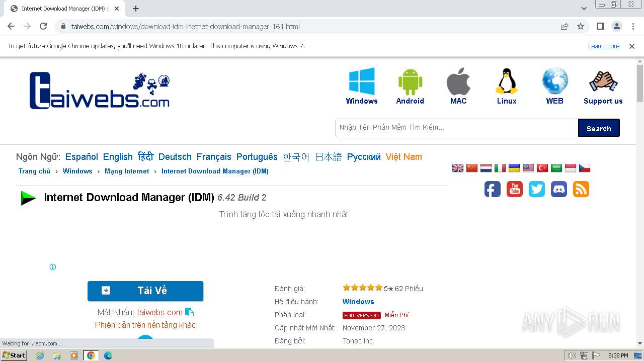Click the Support us handshake icon
Image resolution: width=644 pixels, height=362 pixels.
(603, 81)
